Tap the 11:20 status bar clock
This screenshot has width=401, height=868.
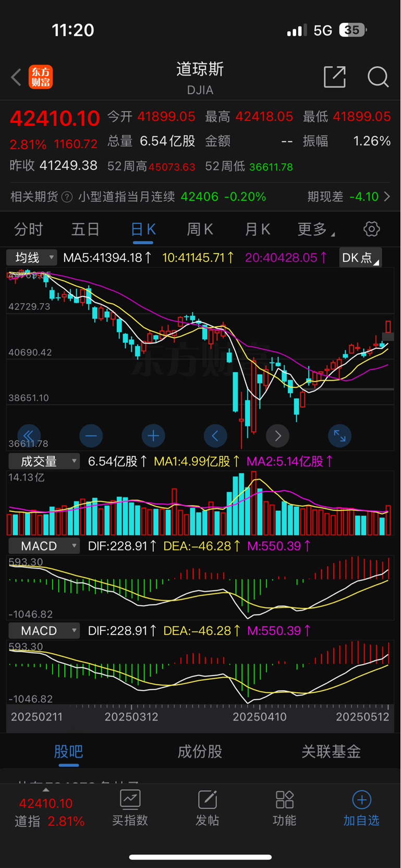73,30
